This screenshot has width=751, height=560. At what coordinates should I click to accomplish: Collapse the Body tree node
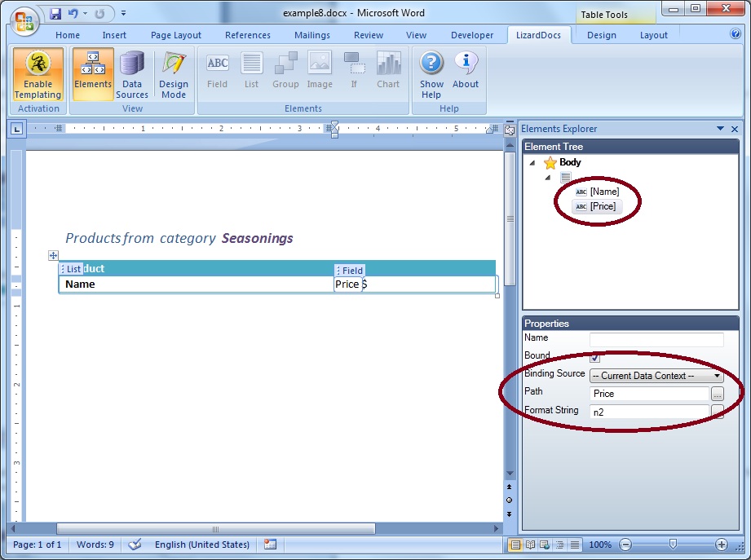[532, 163]
